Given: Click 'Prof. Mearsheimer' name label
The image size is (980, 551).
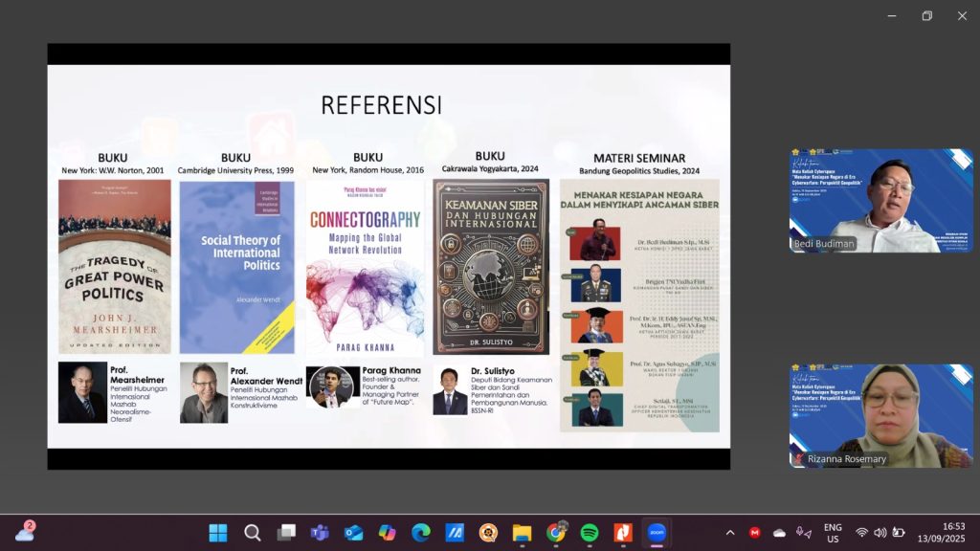Looking at the screenshot, I should (137, 375).
